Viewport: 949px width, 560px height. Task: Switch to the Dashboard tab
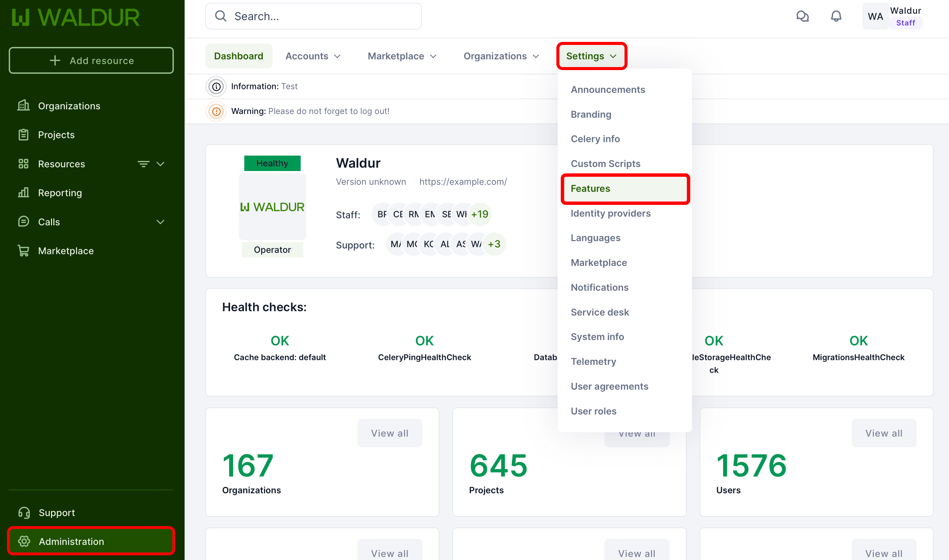(x=238, y=56)
